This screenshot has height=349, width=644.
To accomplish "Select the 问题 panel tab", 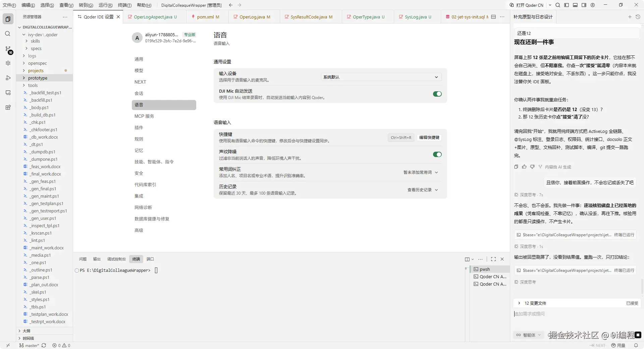I will pyautogui.click(x=83, y=259).
